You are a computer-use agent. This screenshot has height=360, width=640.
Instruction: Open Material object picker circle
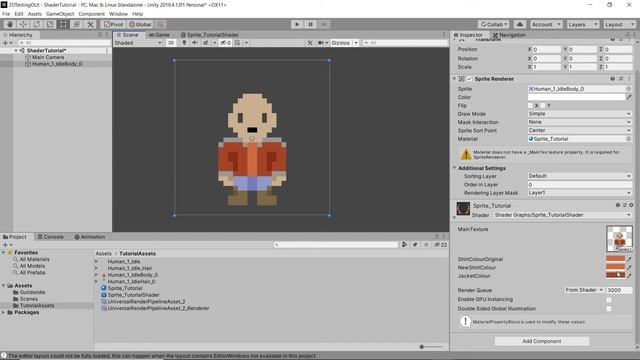click(x=629, y=139)
